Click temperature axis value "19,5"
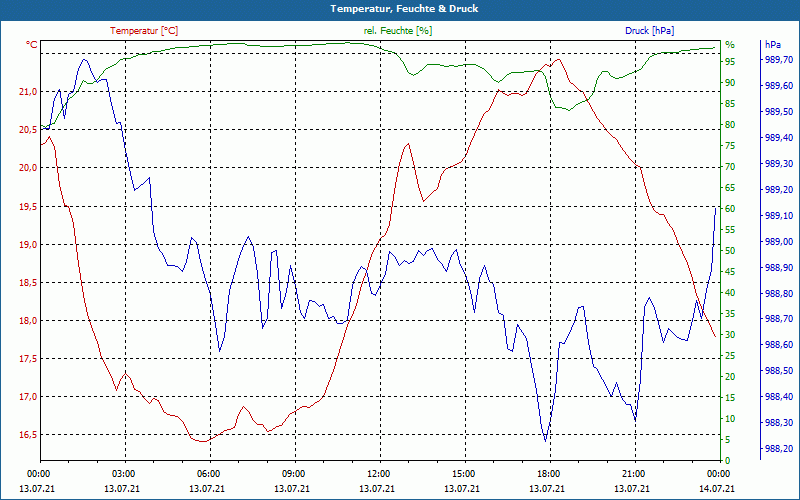The height and width of the screenshot is (500, 800). [29, 206]
